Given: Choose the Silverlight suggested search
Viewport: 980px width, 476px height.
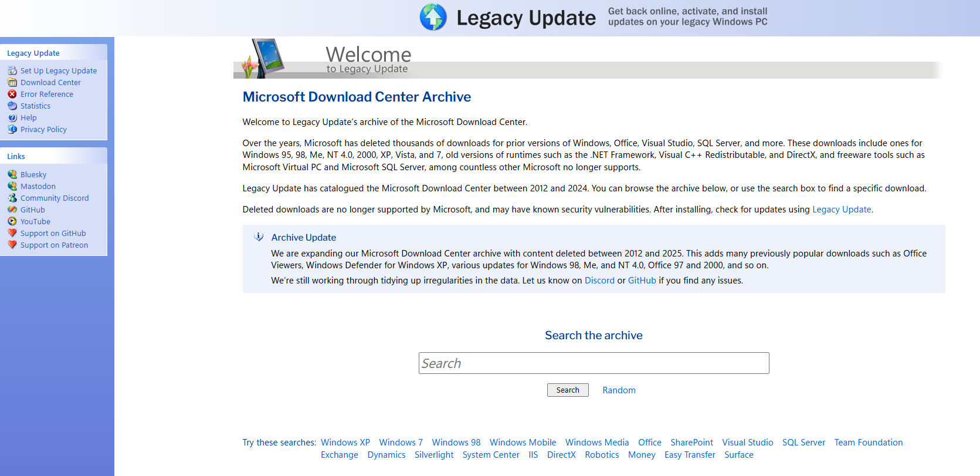Looking at the screenshot, I should pyautogui.click(x=434, y=455).
